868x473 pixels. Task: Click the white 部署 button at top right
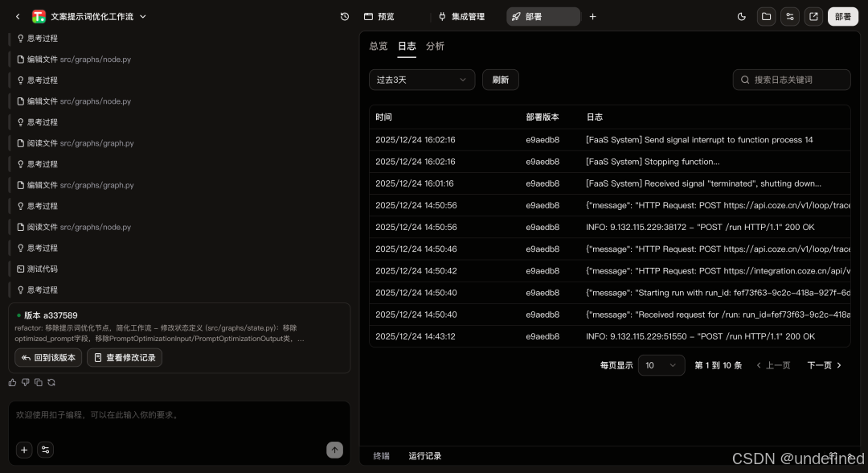[842, 17]
